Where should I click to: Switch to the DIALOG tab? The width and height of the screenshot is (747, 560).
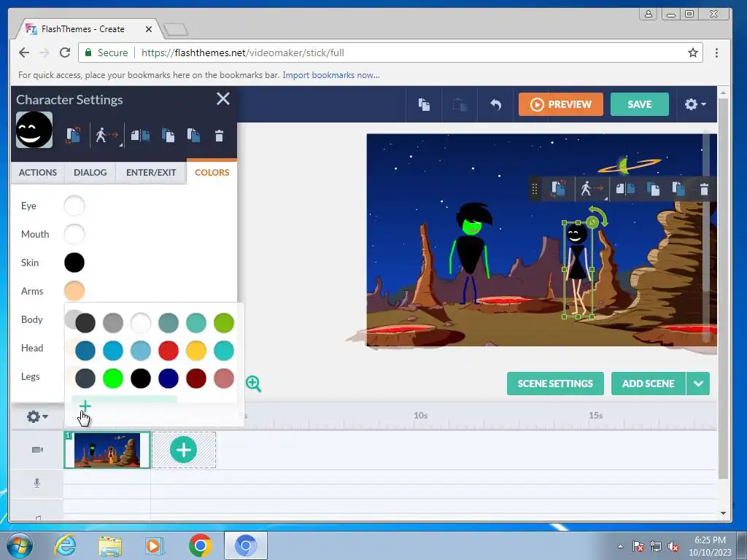point(90,172)
